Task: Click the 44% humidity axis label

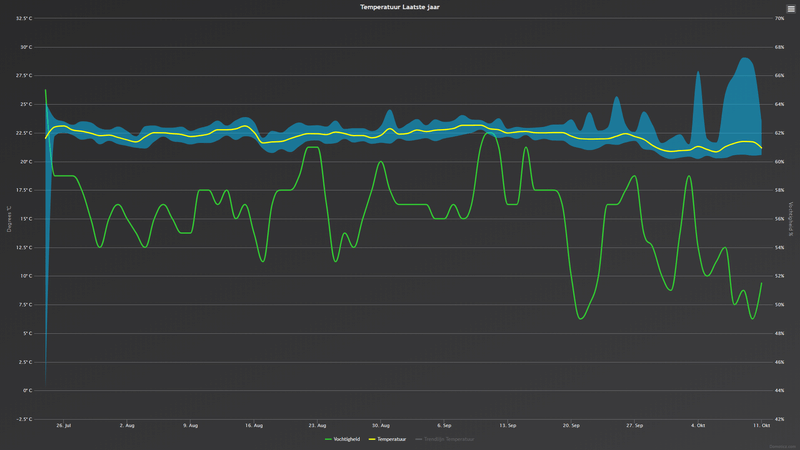Action: 780,391
